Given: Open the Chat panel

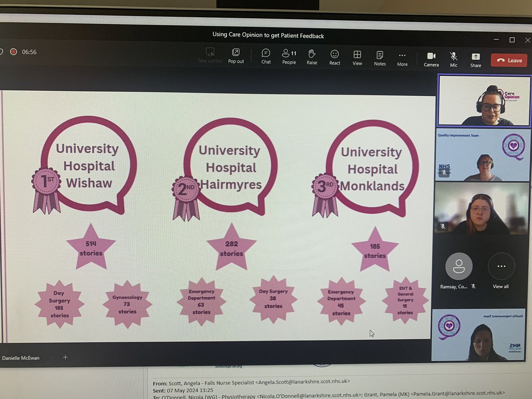Looking at the screenshot, I should pyautogui.click(x=266, y=57).
